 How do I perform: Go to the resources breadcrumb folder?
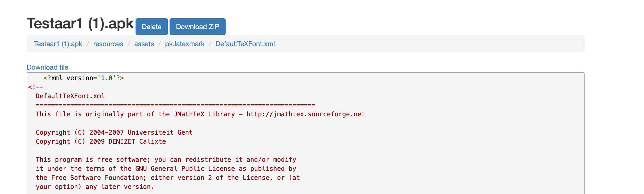click(x=108, y=44)
